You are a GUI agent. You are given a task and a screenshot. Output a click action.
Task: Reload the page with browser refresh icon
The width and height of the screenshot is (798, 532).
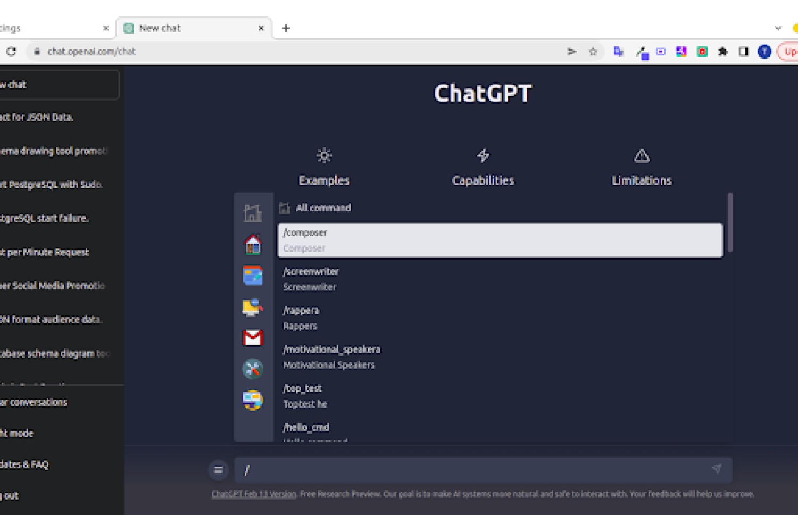coord(11,52)
